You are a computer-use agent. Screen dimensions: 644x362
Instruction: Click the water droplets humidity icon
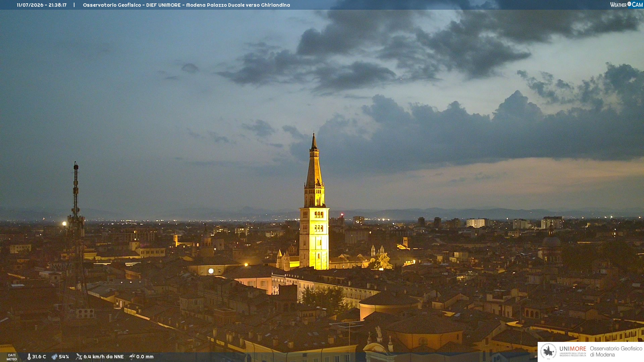tap(54, 357)
